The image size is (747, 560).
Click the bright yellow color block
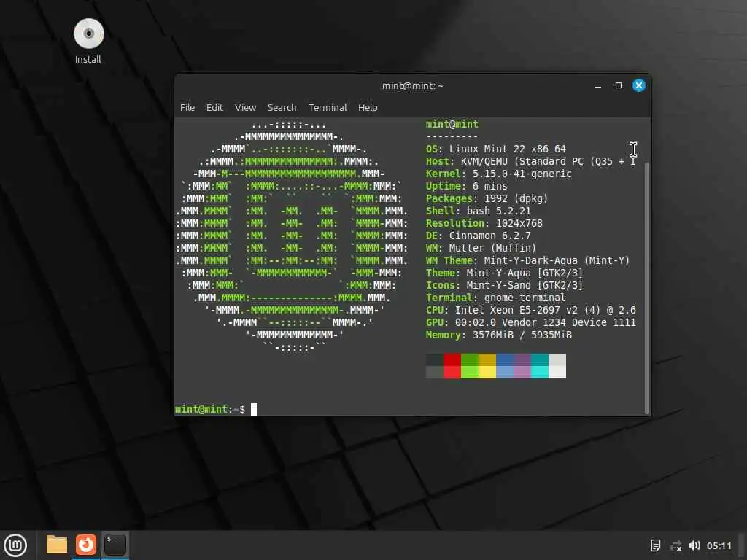(487, 372)
